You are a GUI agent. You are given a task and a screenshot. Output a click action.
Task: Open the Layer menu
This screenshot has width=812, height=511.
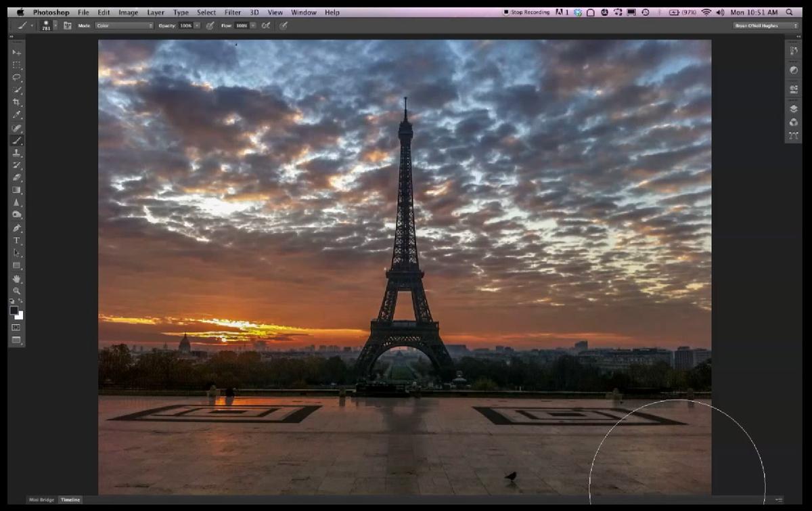156,12
